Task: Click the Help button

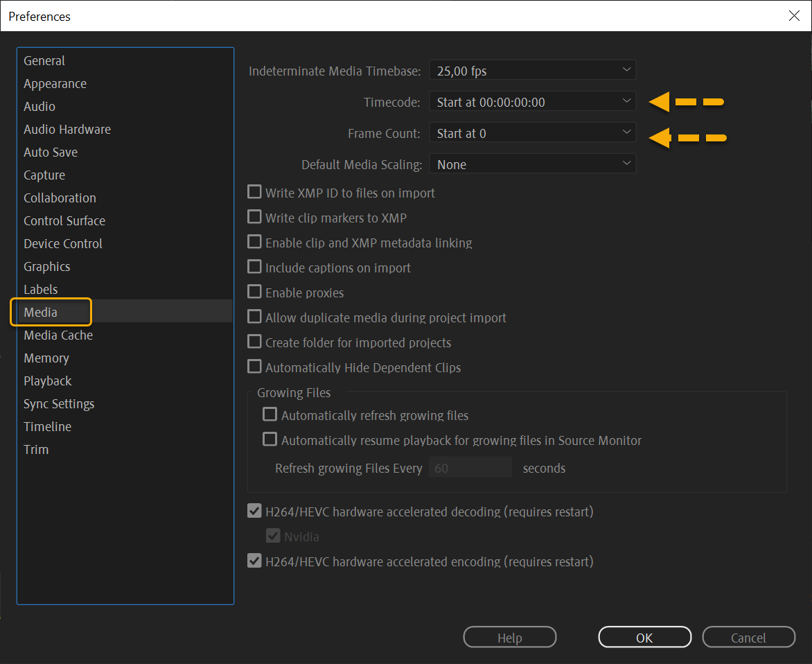Action: point(509,637)
